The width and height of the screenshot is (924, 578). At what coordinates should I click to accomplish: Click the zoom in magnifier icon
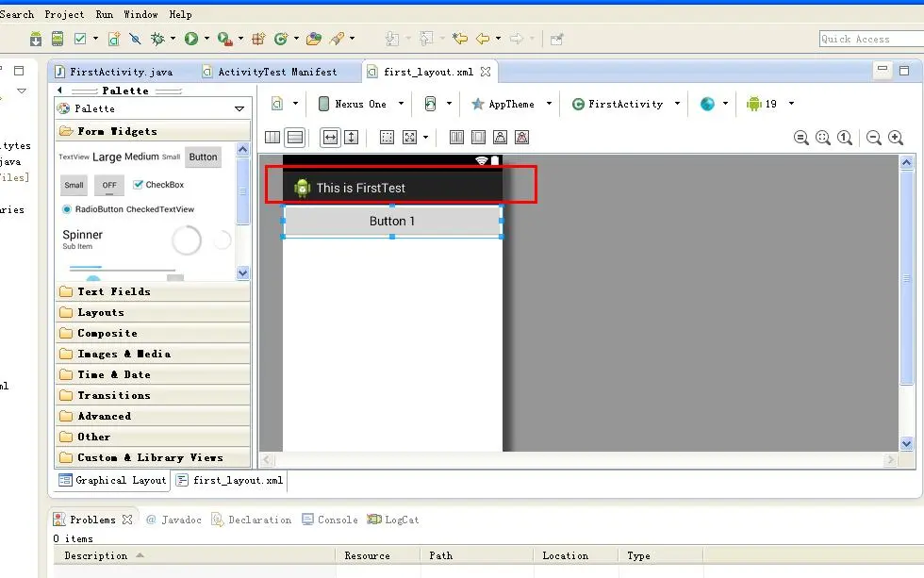(x=896, y=138)
